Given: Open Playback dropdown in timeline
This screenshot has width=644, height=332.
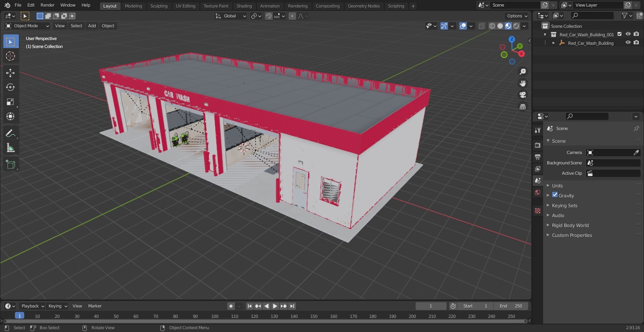Looking at the screenshot, I should [33, 306].
